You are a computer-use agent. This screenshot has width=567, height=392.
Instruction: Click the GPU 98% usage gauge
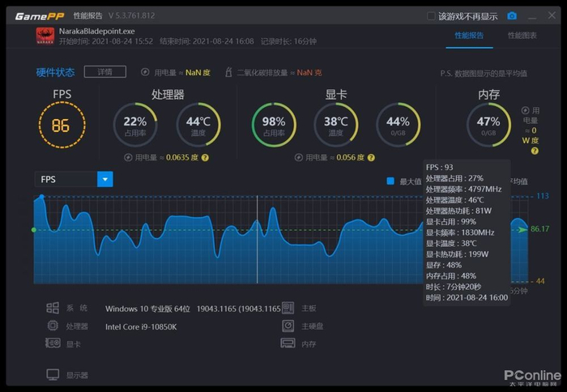click(x=274, y=125)
